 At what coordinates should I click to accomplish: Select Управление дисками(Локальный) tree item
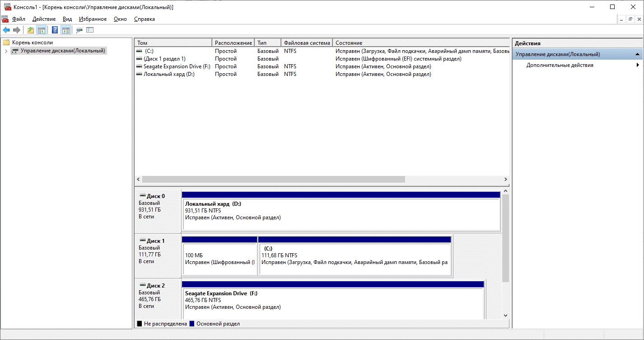63,51
